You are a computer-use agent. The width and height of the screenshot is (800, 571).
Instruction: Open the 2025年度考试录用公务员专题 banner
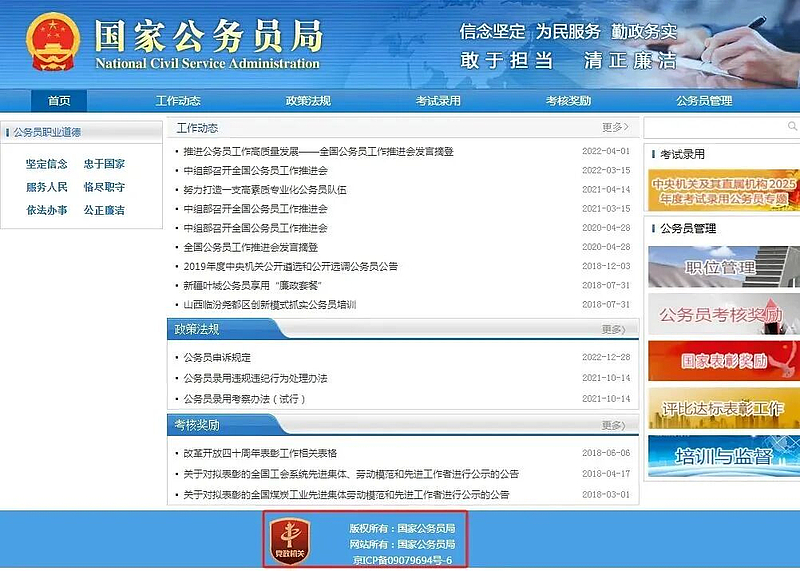pos(722,191)
